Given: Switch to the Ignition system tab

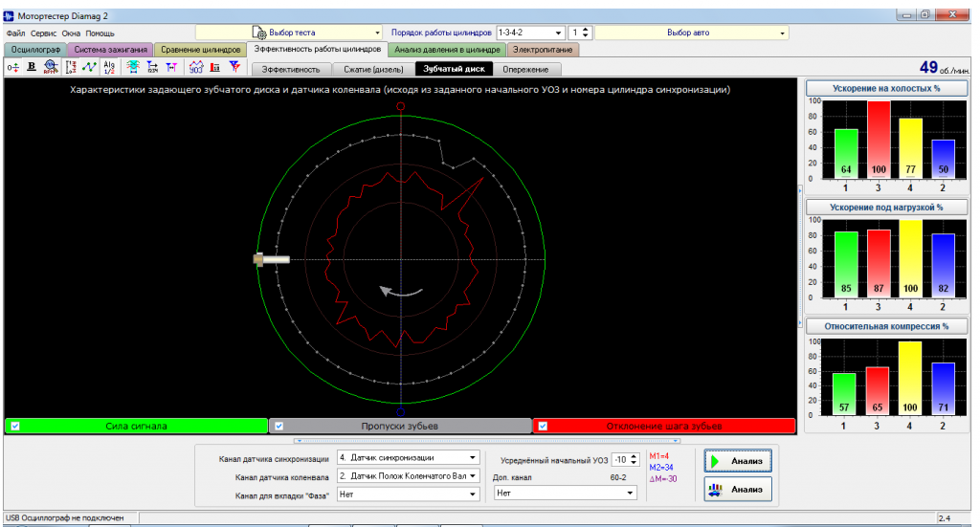Looking at the screenshot, I should click(111, 50).
